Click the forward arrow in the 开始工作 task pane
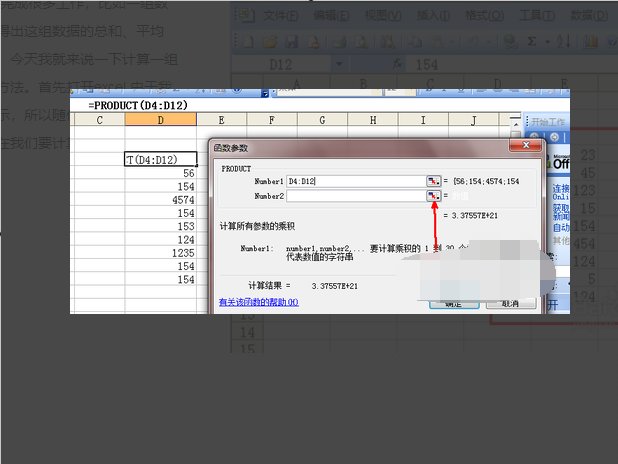This screenshot has width=618, height=464. point(554,137)
